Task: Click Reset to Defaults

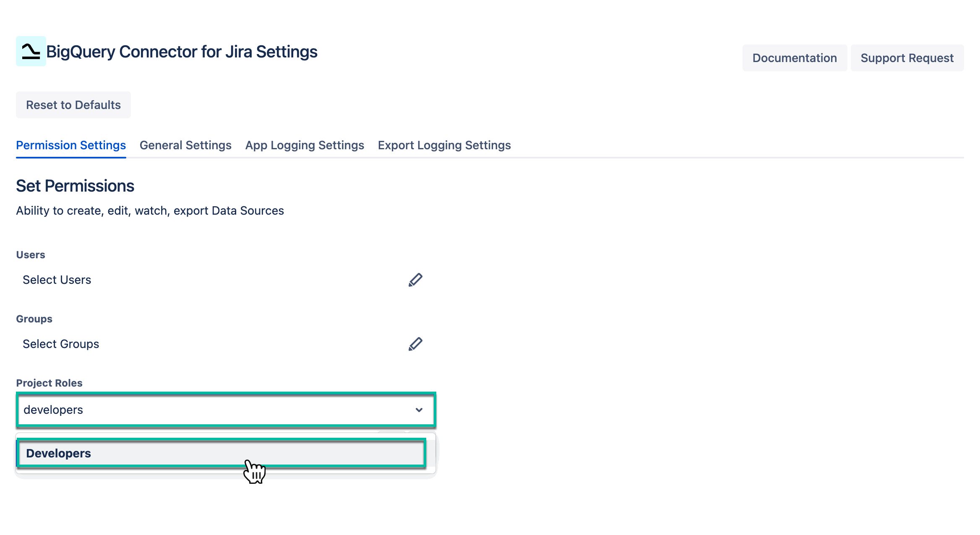Action: pos(73,105)
